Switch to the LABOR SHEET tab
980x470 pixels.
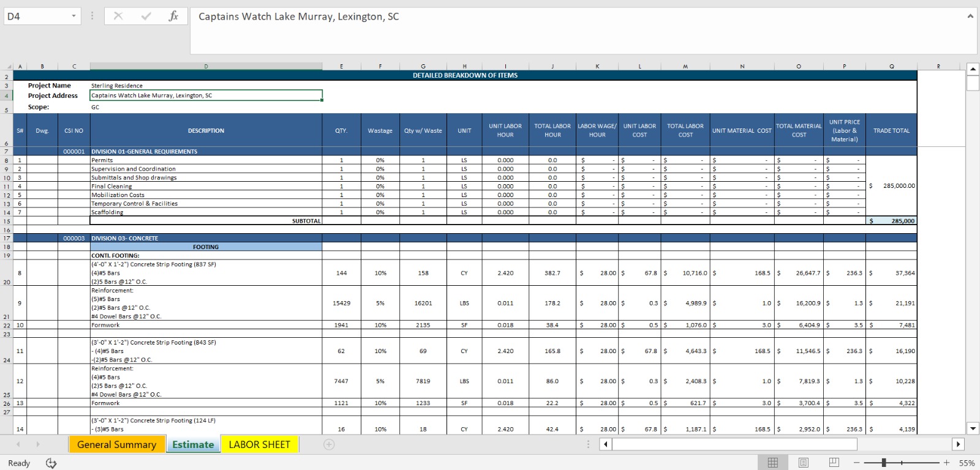coord(259,445)
